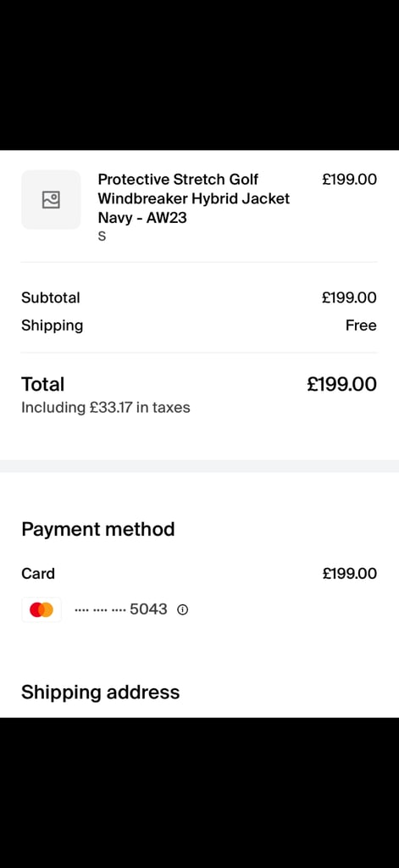
Task: Click the Free shipping value
Action: [x=361, y=325]
